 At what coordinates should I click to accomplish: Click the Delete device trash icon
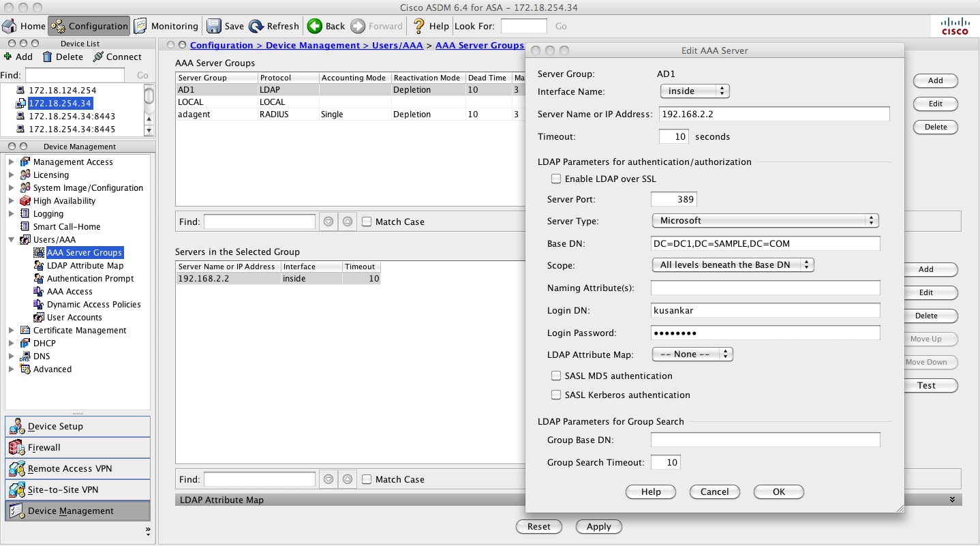click(x=47, y=57)
